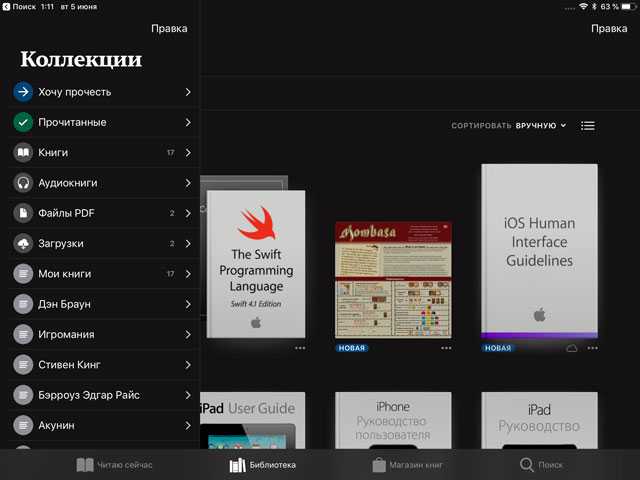This screenshot has height=480, width=640.
Task: Expand the Хочу прочесть collection chevron
Action: [188, 92]
